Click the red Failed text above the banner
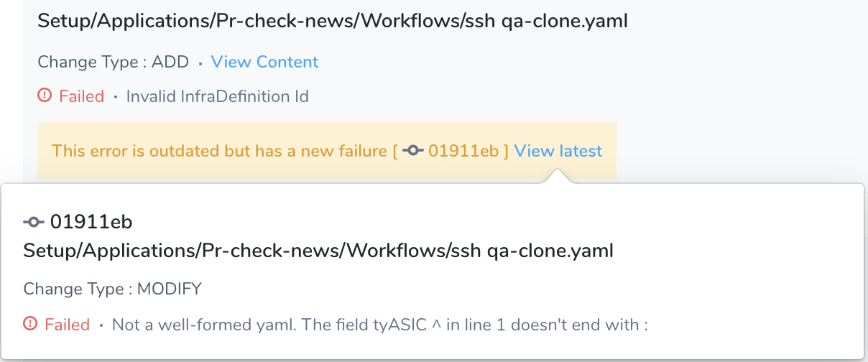This screenshot has width=868, height=362. tap(82, 96)
